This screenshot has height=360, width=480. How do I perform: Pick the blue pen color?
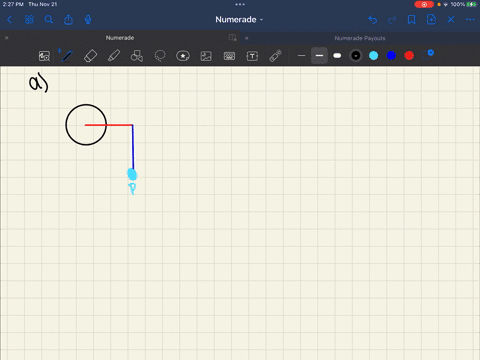(x=391, y=56)
